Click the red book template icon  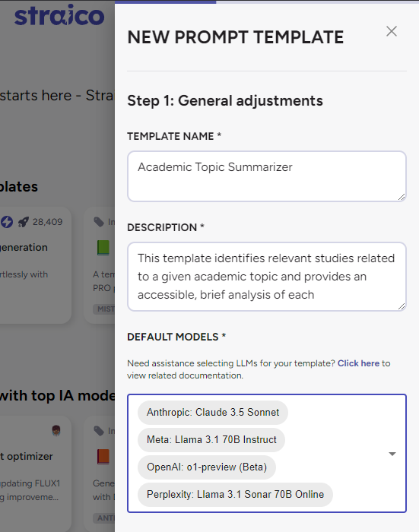point(103,456)
